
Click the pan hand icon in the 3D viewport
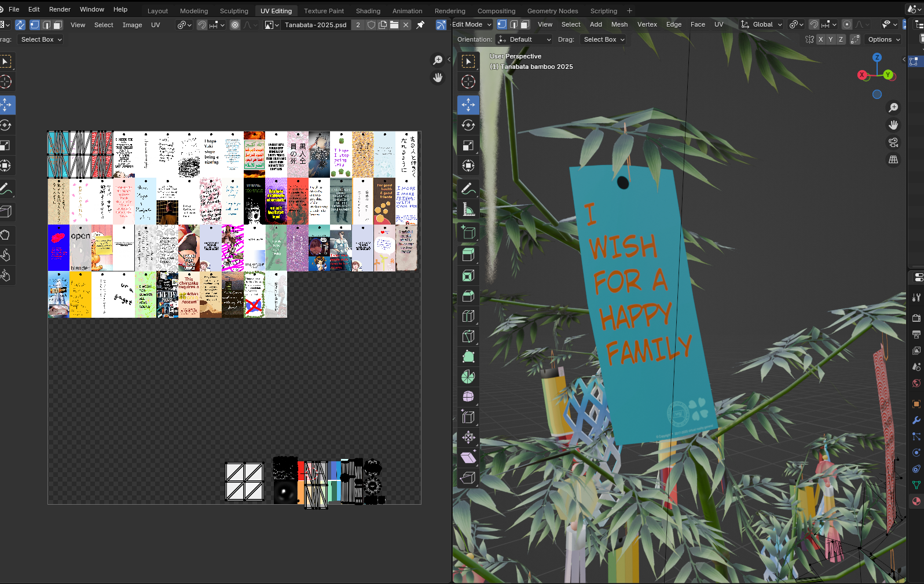[x=893, y=125]
